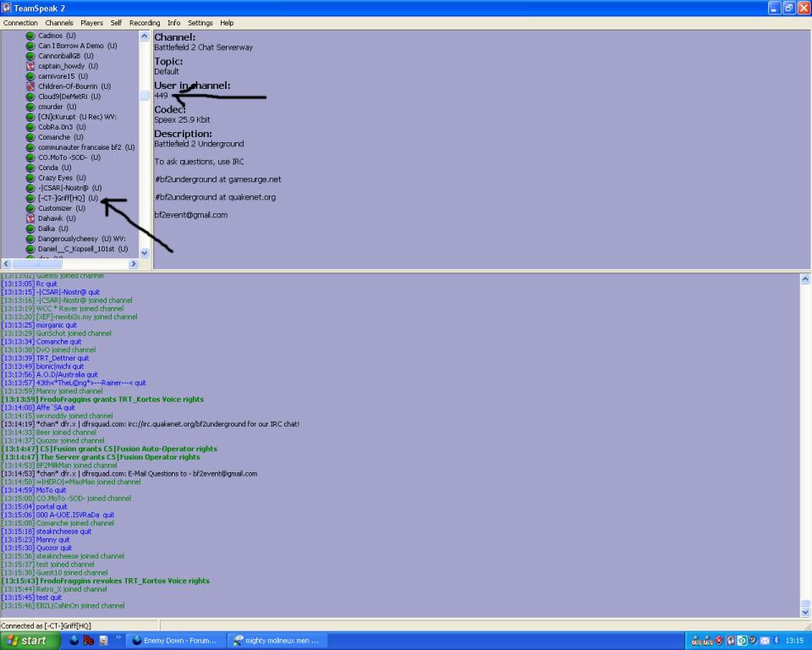Click the green icon beside Comanche in player list
This screenshot has width=812, height=650.
(30, 137)
